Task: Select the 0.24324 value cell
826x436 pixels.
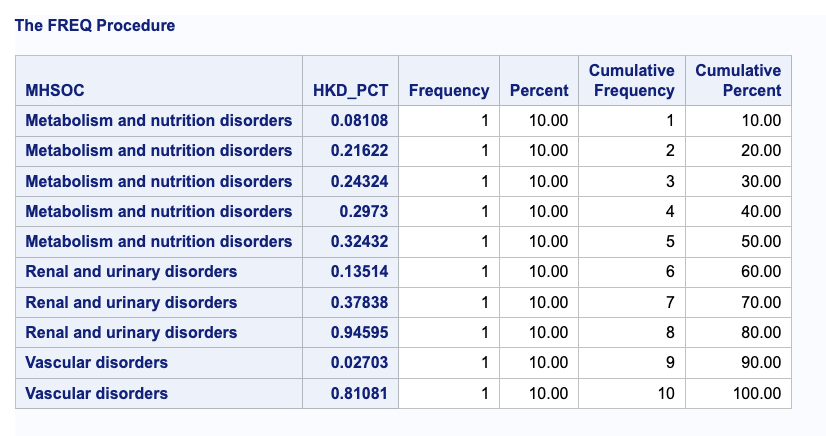Action: tap(350, 182)
